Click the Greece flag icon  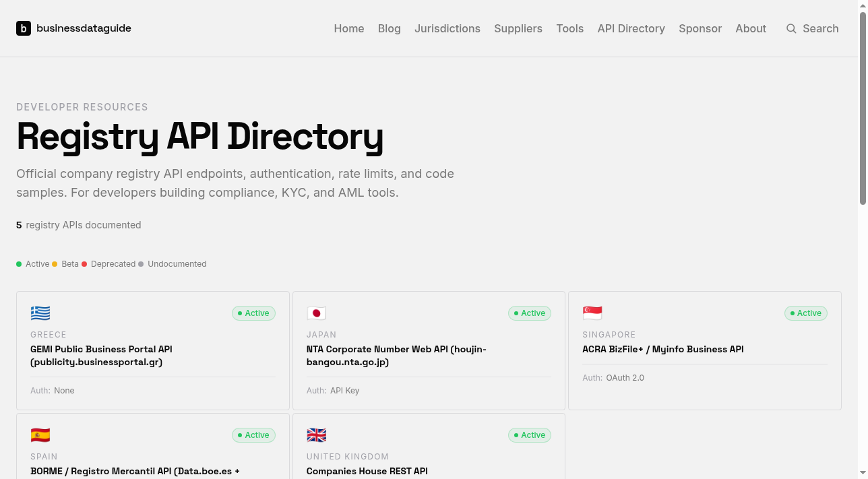point(40,313)
